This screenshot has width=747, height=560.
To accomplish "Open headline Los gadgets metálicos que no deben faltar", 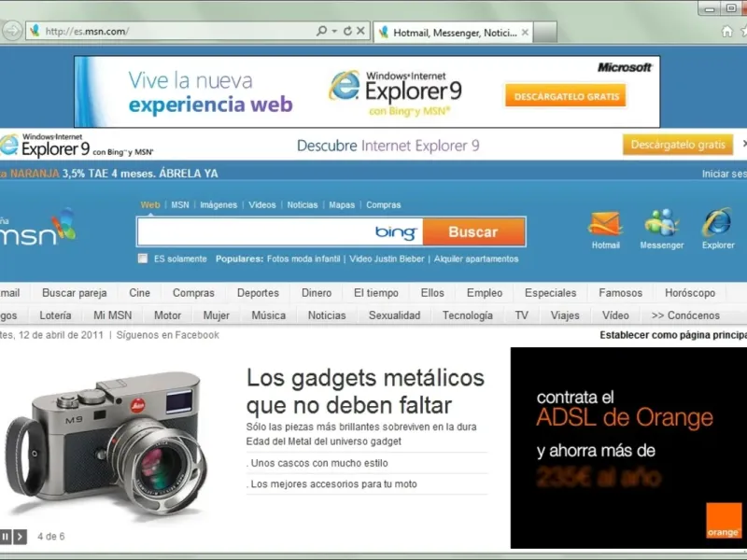I will (365, 391).
